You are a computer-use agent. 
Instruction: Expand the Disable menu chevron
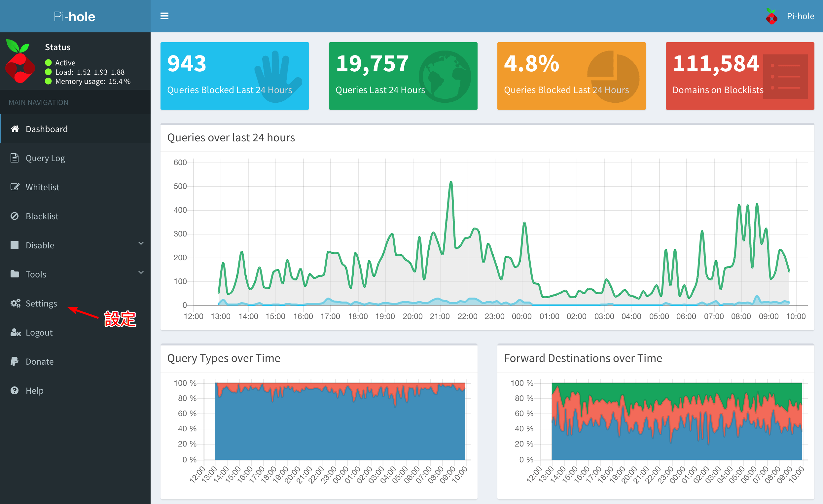[141, 244]
